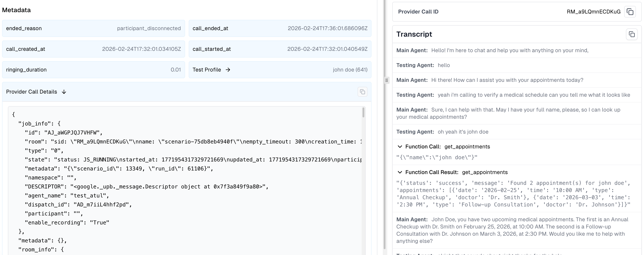Click the Test Profile arrow icon
Screen dimensions: 644x255
(x=228, y=70)
